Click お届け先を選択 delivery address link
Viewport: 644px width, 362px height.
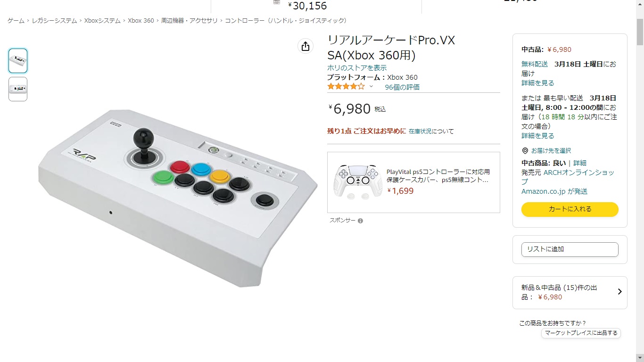(x=551, y=151)
